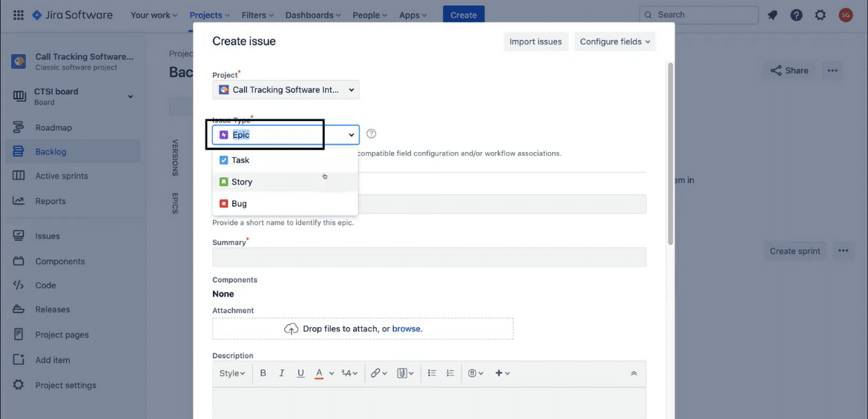
Task: Select Bug from issue type list
Action: pos(285,203)
